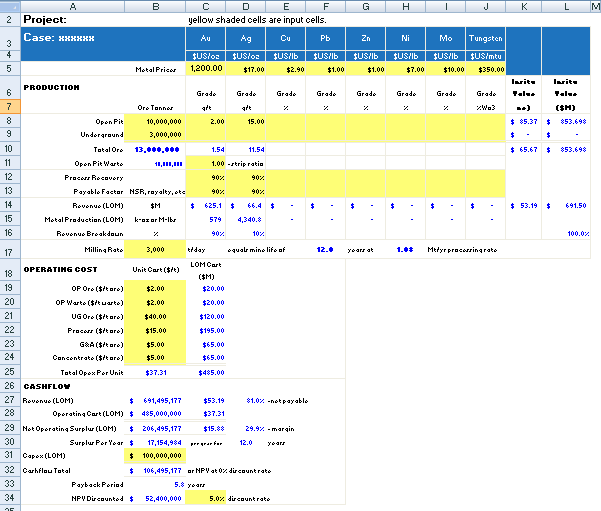Viewport: 601px width, 511px height.
Task: Select the Au metal header cell
Action: (x=206, y=38)
